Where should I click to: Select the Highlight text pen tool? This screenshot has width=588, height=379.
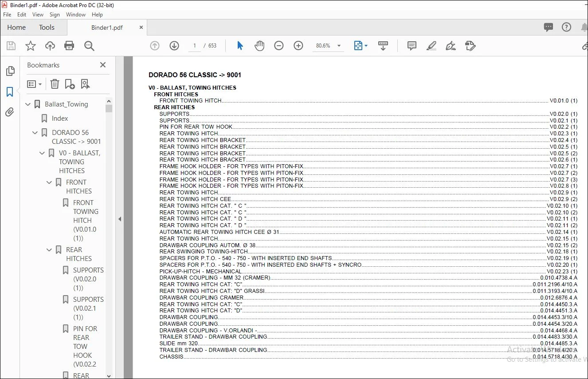(x=431, y=46)
